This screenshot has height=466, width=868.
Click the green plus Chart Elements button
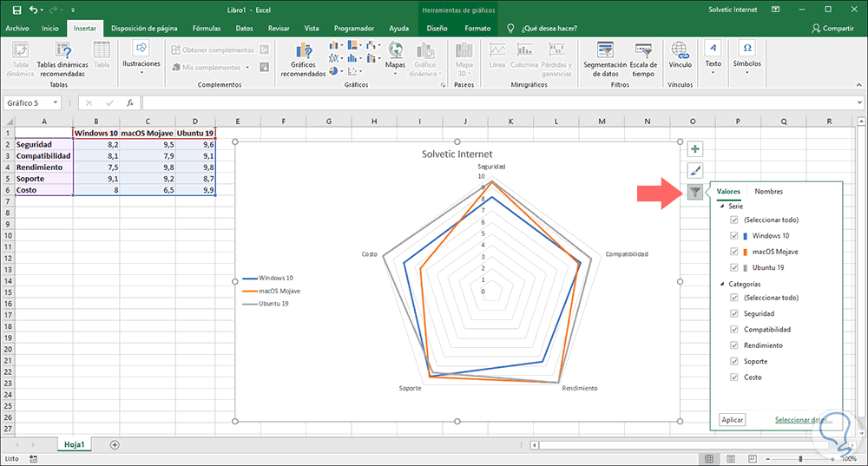pyautogui.click(x=694, y=149)
